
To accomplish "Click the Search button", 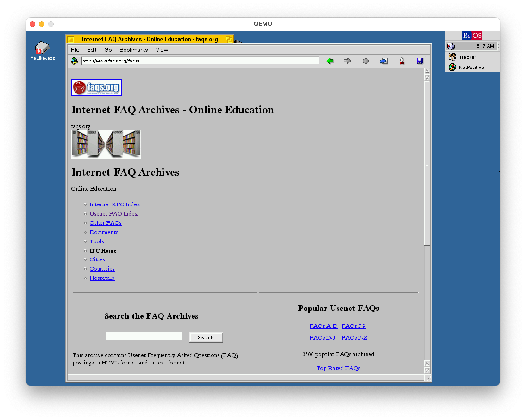I will point(206,337).
